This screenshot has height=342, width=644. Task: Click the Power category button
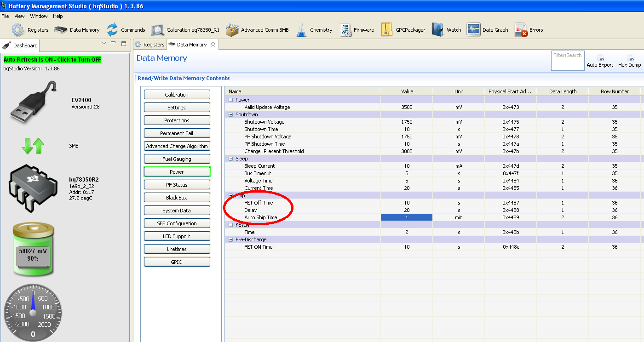click(177, 172)
